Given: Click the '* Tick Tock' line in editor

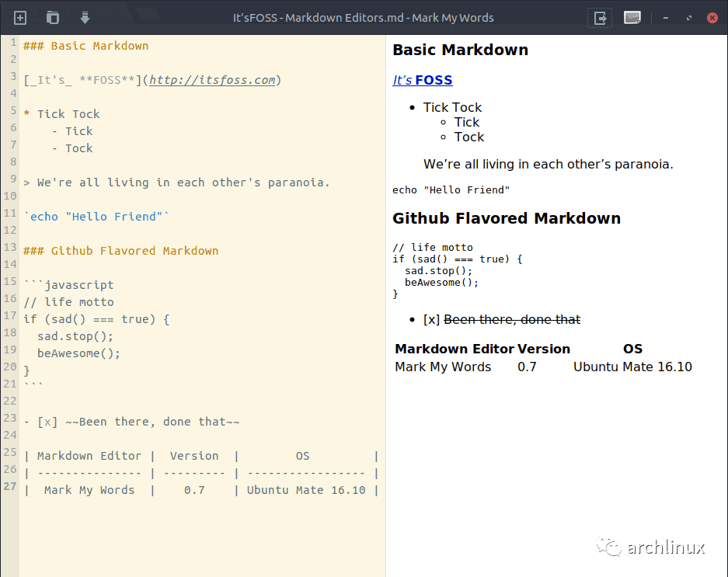Looking at the screenshot, I should point(61,114).
